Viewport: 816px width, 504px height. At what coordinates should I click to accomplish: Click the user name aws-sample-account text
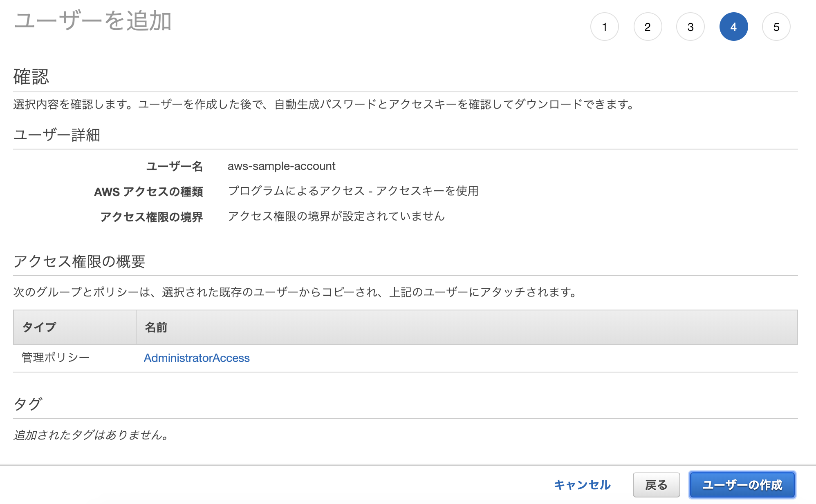pyautogui.click(x=281, y=166)
